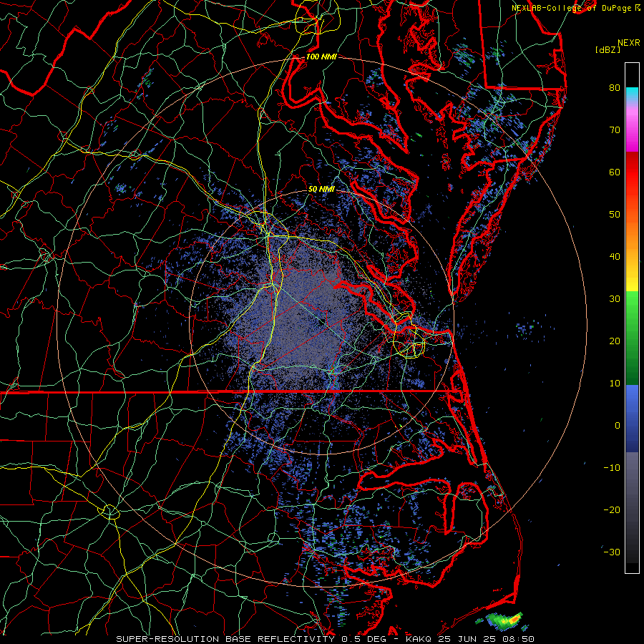Click the -10 dBZ scale value
This screenshot has width=644, height=644.
[612, 468]
